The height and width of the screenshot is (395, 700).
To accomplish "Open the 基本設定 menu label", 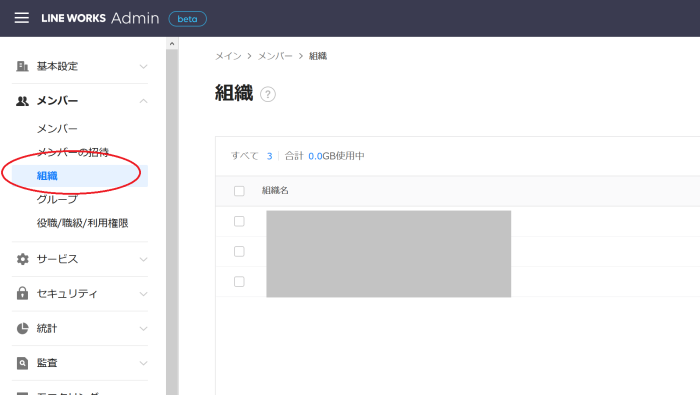I will pos(57,66).
